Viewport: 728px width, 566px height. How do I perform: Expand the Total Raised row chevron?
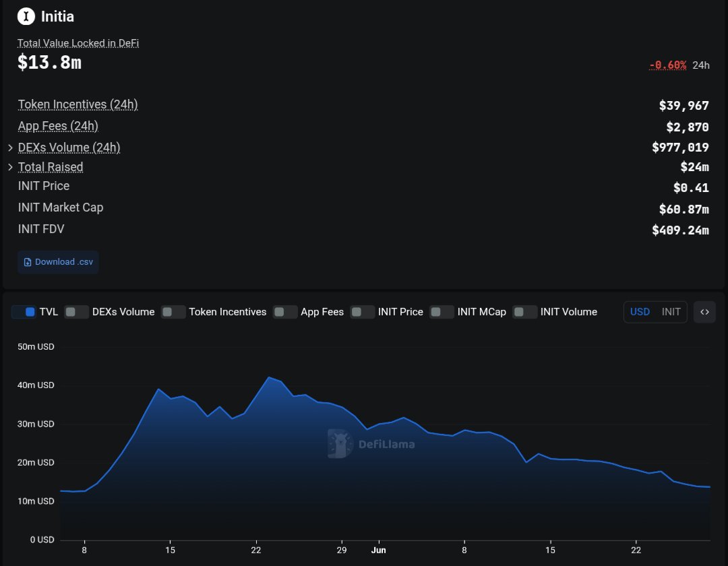[x=10, y=167]
